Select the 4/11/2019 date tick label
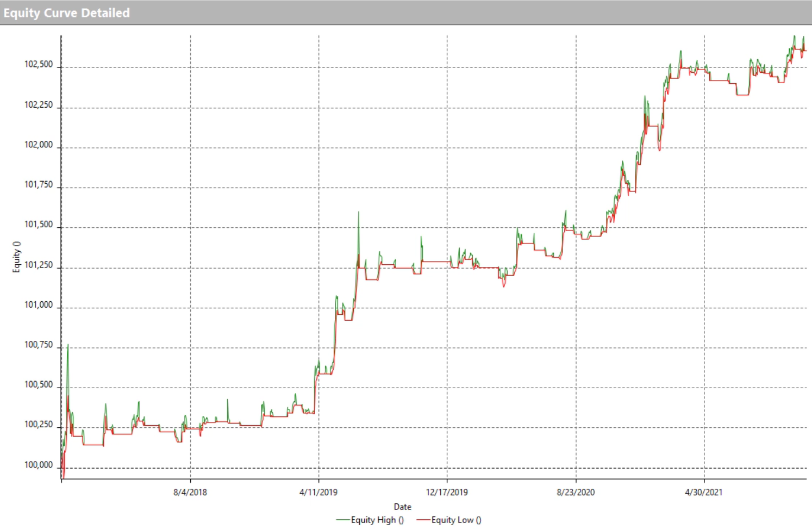 click(318, 492)
